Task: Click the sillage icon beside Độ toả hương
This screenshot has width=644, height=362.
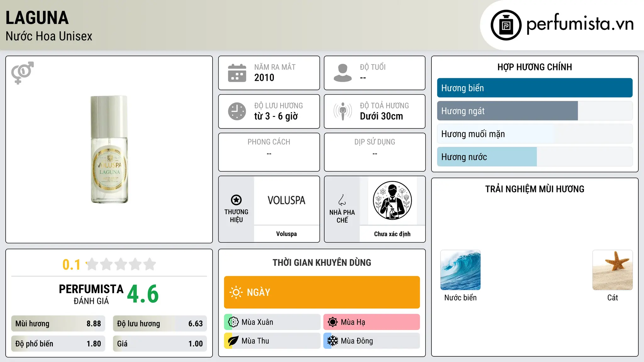Action: 342,111
